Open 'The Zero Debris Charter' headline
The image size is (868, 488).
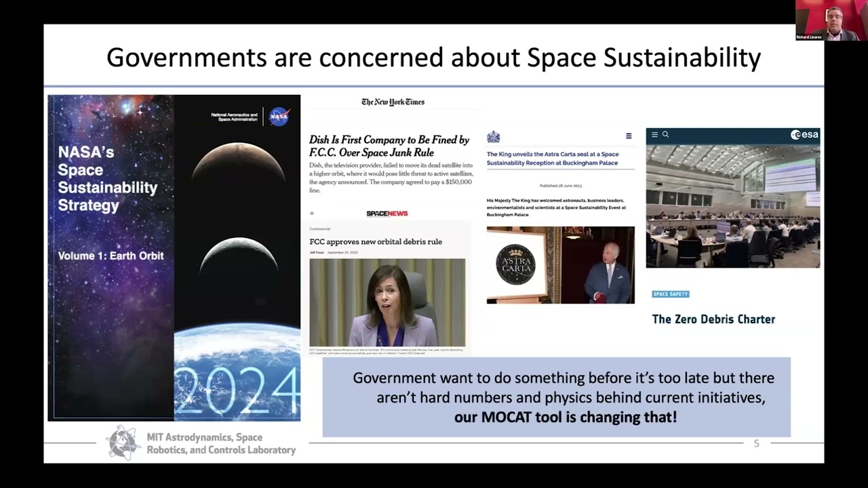[x=713, y=319]
